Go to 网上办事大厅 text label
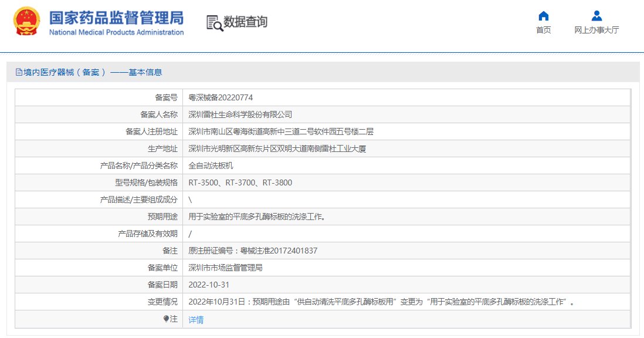The height and width of the screenshot is (338, 644). 596,30
